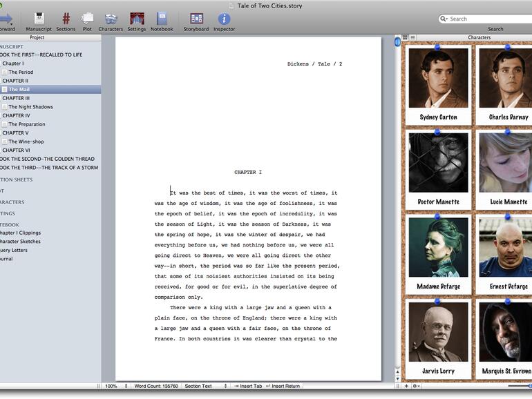Select the Characters masks icon
The image size is (532, 399).
point(111,19)
